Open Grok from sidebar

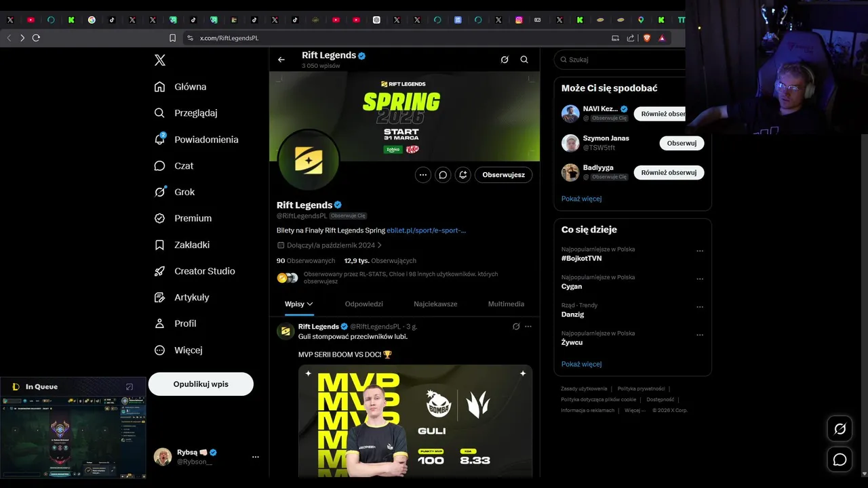(174, 192)
